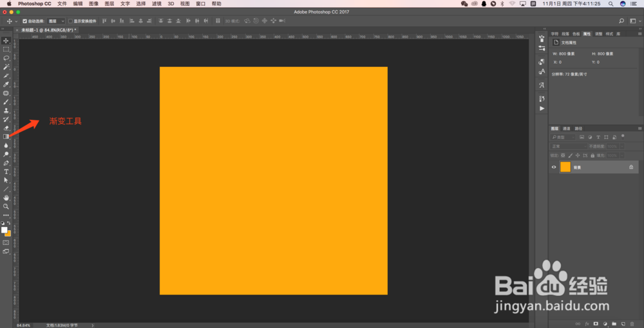Viewport: 644px width, 328px height.
Task: Select the Dodge tool
Action: pos(6,154)
